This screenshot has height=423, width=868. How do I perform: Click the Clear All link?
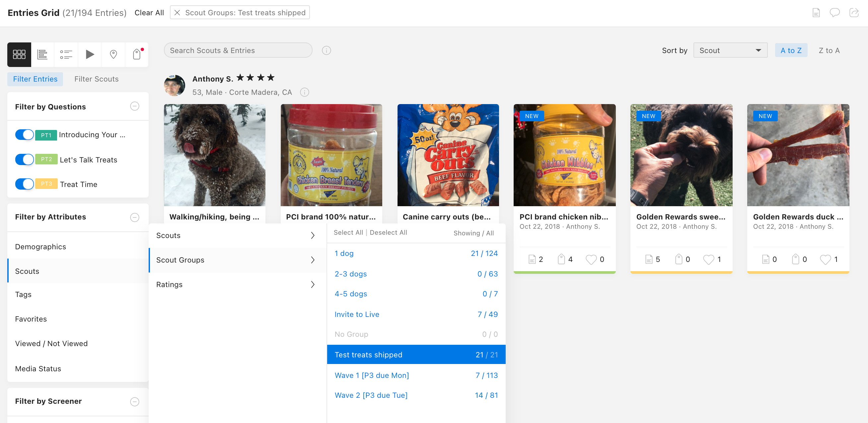tap(149, 13)
